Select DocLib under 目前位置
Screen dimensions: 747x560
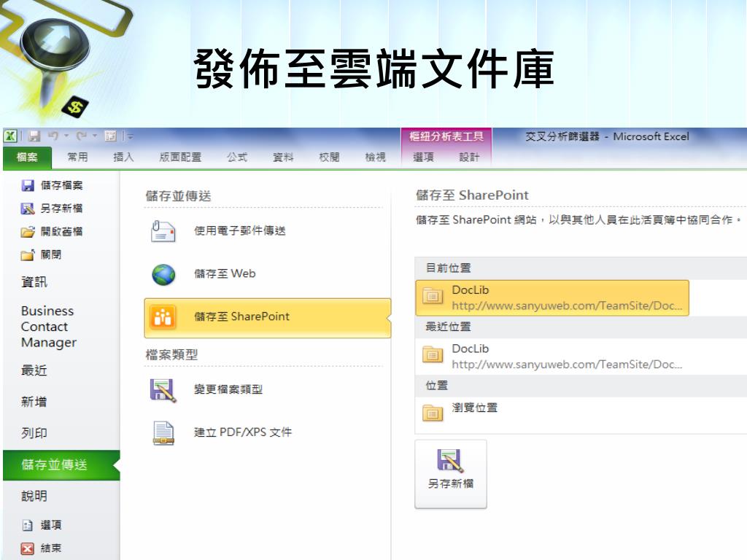pos(552,297)
